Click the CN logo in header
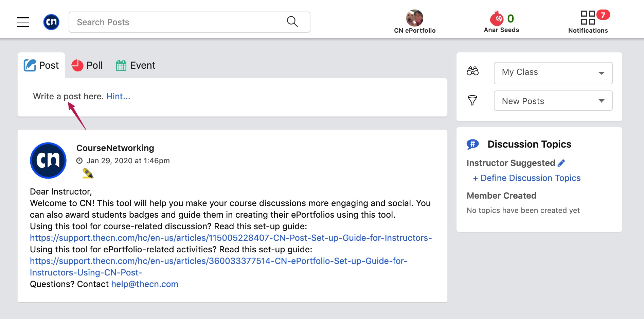This screenshot has width=644, height=319. pos(51,22)
